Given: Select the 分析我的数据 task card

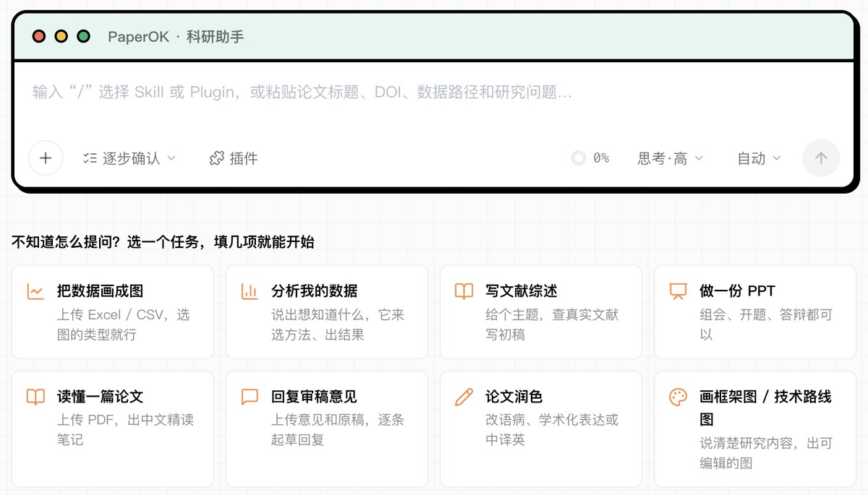Looking at the screenshot, I should pyautogui.click(x=327, y=311).
